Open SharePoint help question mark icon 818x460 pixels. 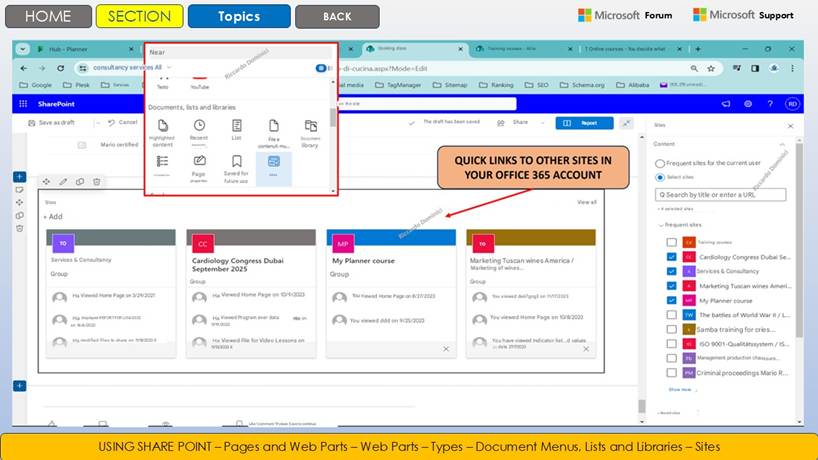(769, 103)
